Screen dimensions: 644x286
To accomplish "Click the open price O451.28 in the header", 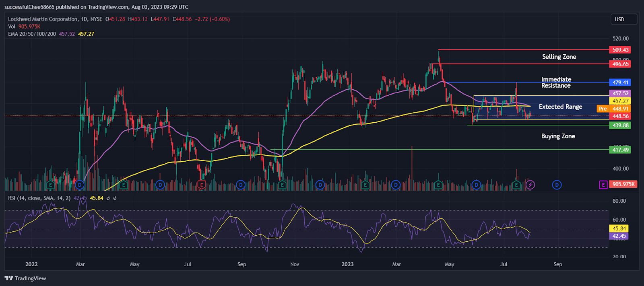I will click(x=116, y=19).
